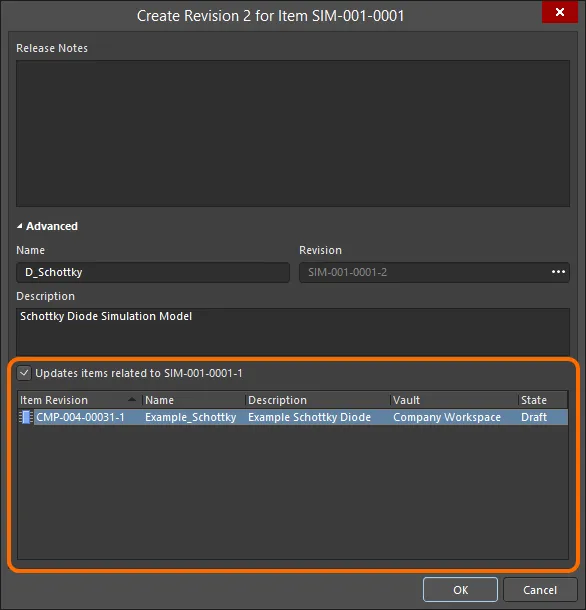Open the Revision ellipsis browse button
Screen dimensions: 586x610
pos(558,272)
